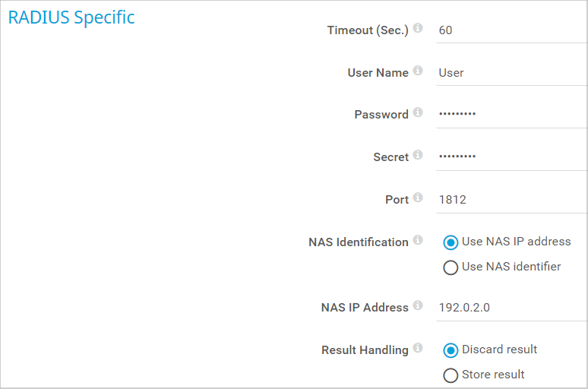Select the Use NAS identifier radio button

coord(450,267)
